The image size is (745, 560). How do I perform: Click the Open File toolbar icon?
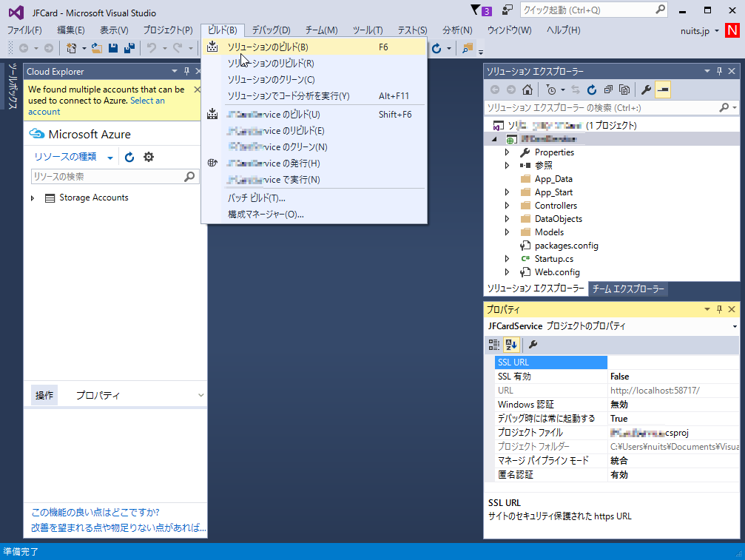point(97,48)
